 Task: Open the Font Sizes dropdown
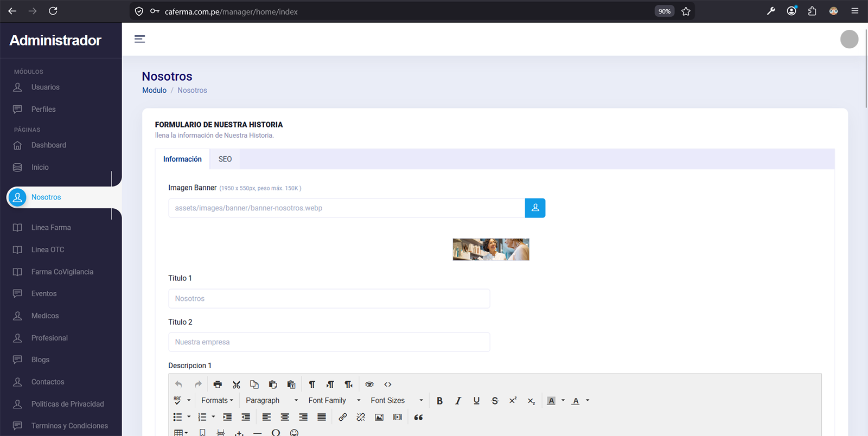point(397,401)
